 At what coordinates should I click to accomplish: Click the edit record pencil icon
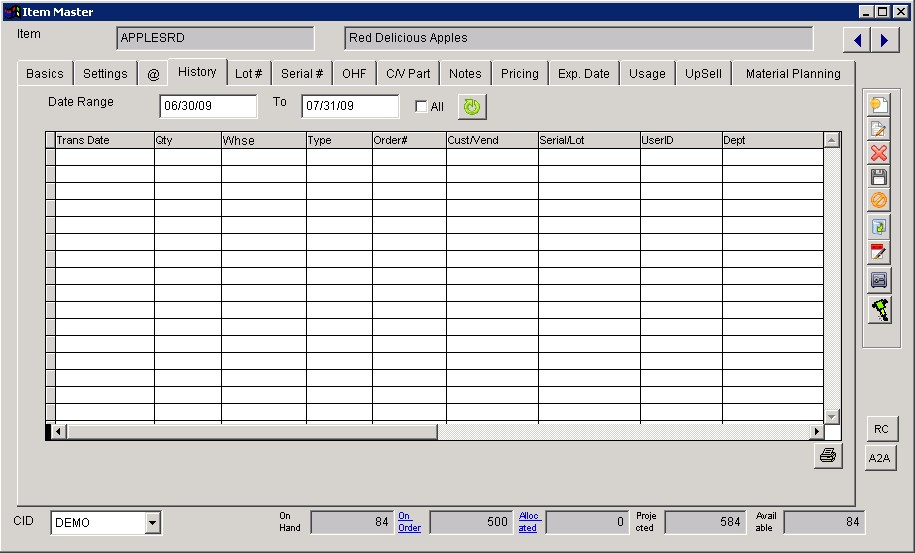879,129
